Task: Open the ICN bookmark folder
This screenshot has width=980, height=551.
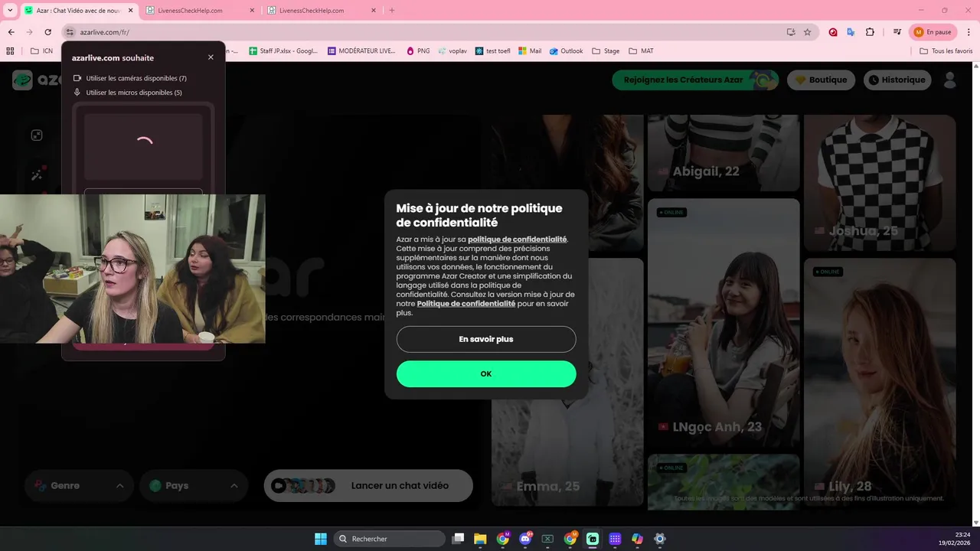Action: pyautogui.click(x=41, y=51)
